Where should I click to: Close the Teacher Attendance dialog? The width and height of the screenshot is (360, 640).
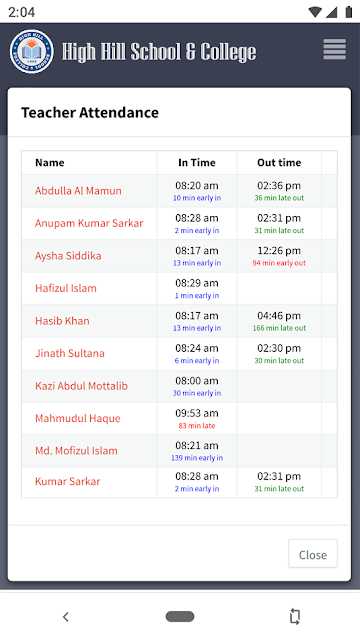click(313, 554)
